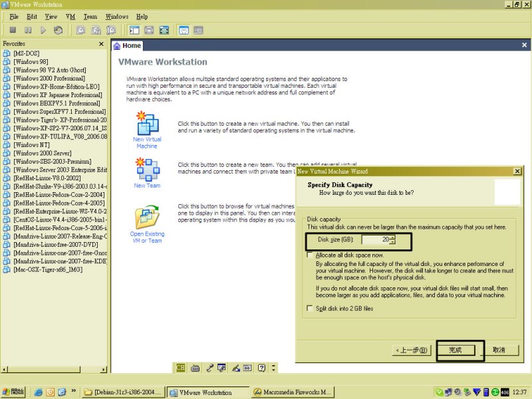
Task: Select [Windows NT] favorite
Action: (x=31, y=145)
